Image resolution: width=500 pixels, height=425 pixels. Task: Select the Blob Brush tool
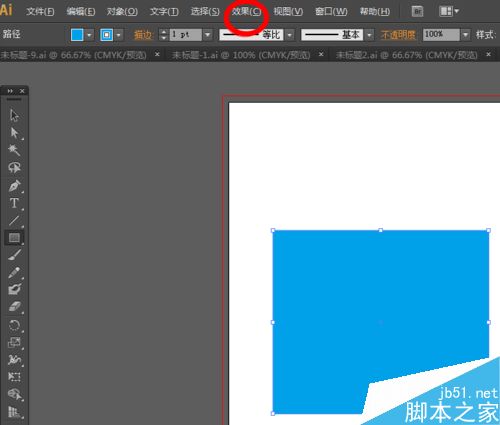14,289
